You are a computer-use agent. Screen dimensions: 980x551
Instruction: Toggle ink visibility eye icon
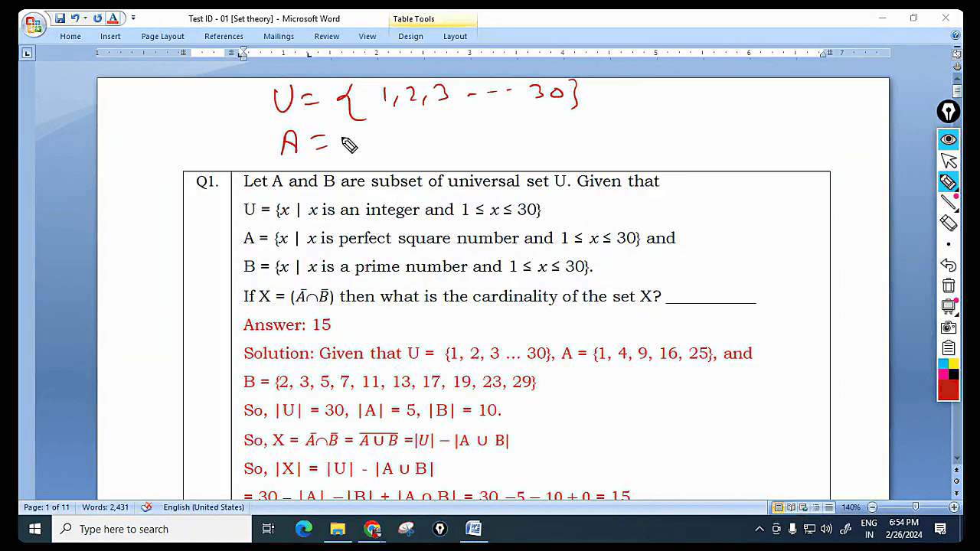click(949, 139)
